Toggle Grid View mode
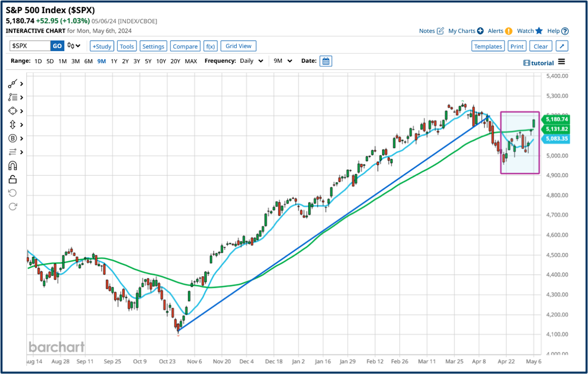 point(238,46)
